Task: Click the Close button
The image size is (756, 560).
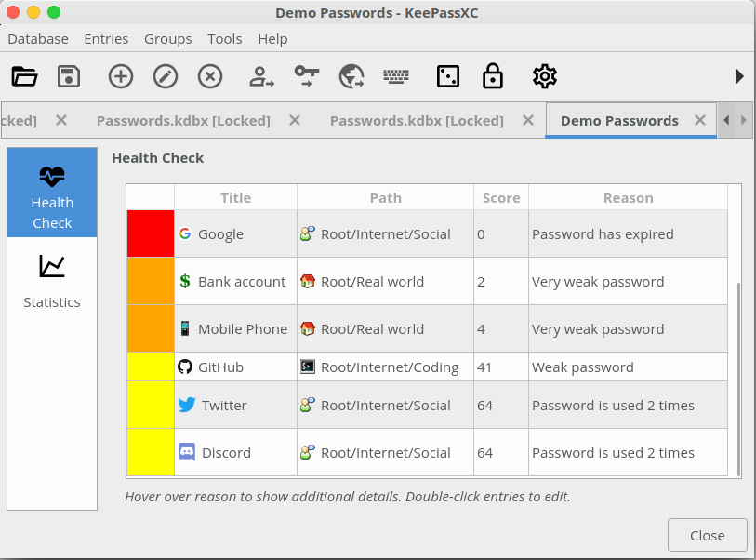Action: pyautogui.click(x=708, y=535)
